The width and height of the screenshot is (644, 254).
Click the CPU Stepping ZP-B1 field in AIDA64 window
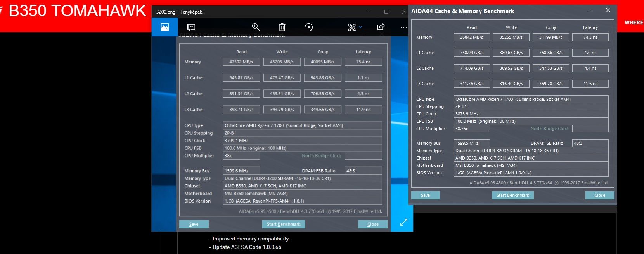531,106
